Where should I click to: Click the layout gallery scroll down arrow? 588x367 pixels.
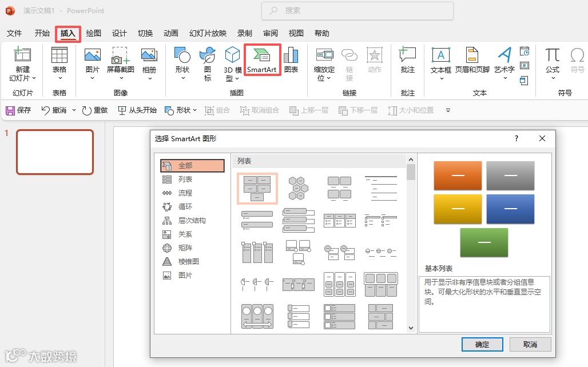[411, 328]
